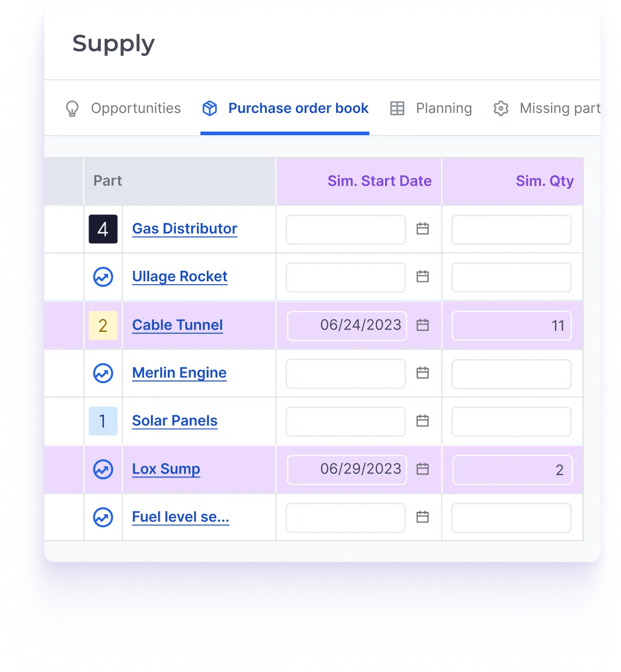This screenshot has width=621, height=672.
Task: Click the package icon beside Purchase order book
Action: coord(209,108)
